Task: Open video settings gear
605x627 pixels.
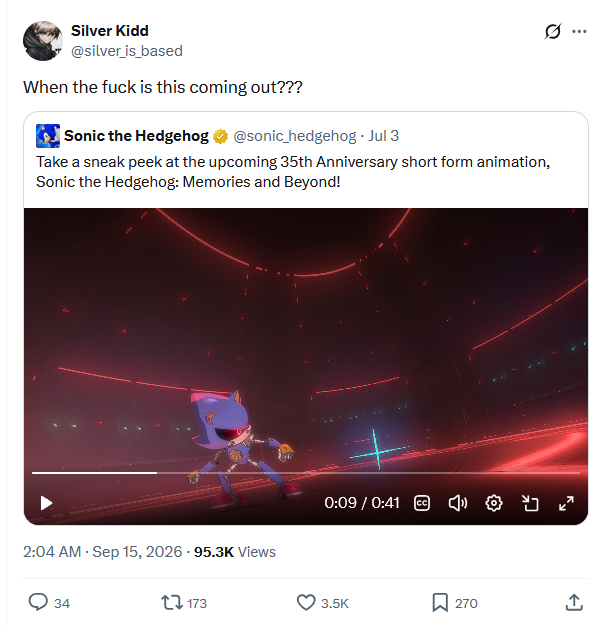Action: pos(494,503)
